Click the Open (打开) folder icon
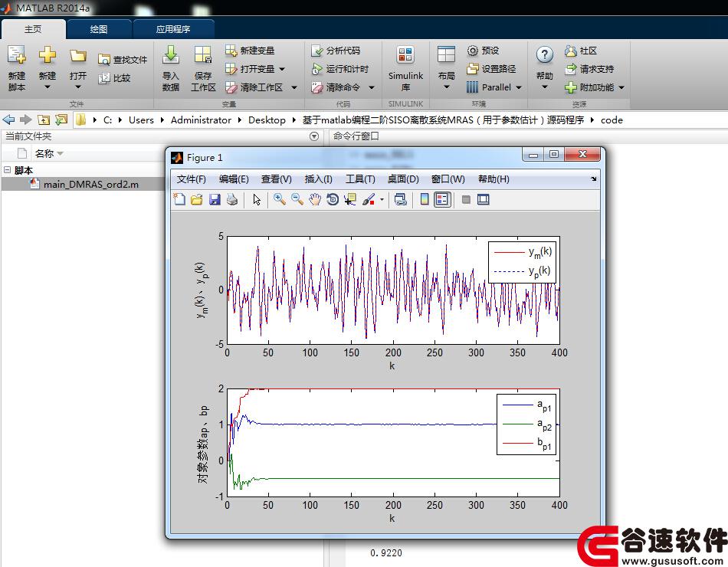Viewport: 728px width, 567px height. click(77, 56)
